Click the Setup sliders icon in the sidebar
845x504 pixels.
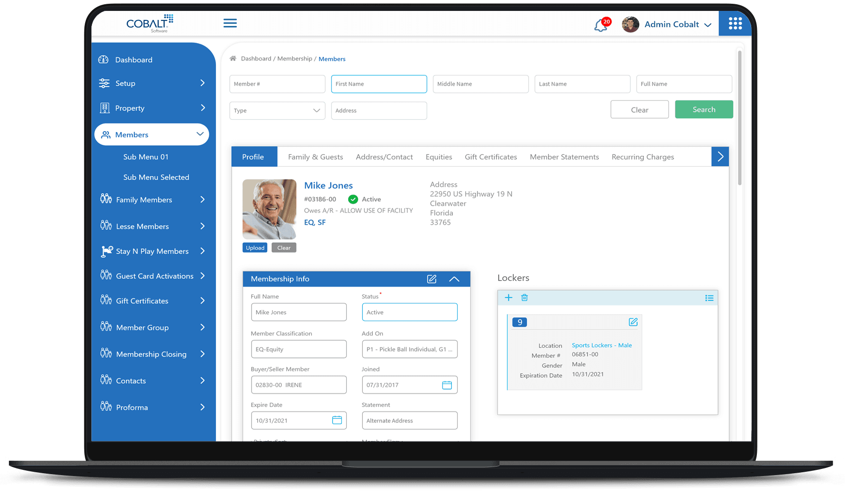[104, 83]
